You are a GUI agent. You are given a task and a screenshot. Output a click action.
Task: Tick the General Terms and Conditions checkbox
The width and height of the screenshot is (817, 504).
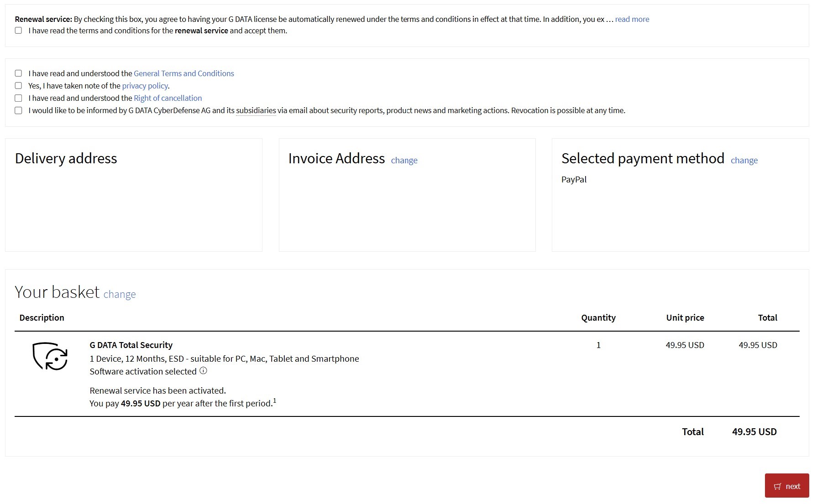pos(18,73)
